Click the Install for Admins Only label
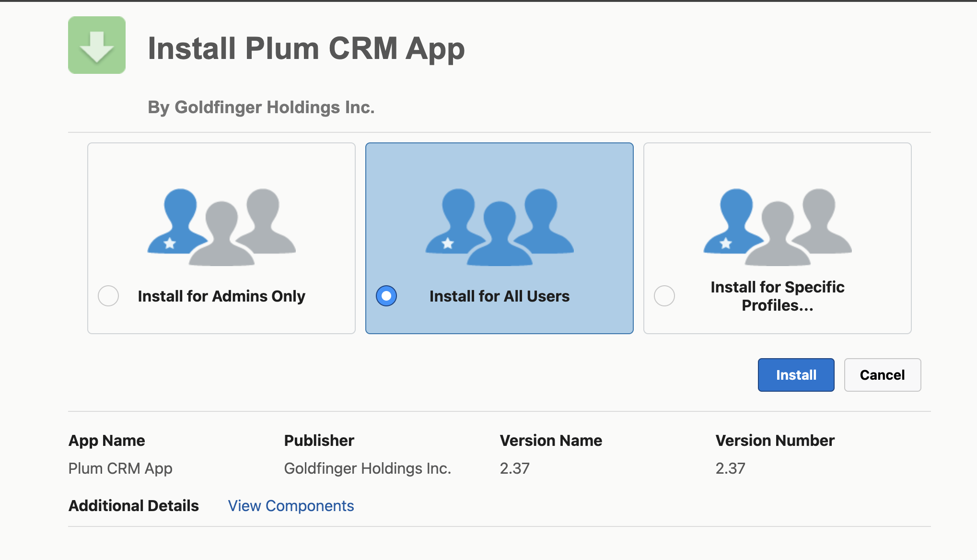The height and width of the screenshot is (560, 977). [221, 296]
